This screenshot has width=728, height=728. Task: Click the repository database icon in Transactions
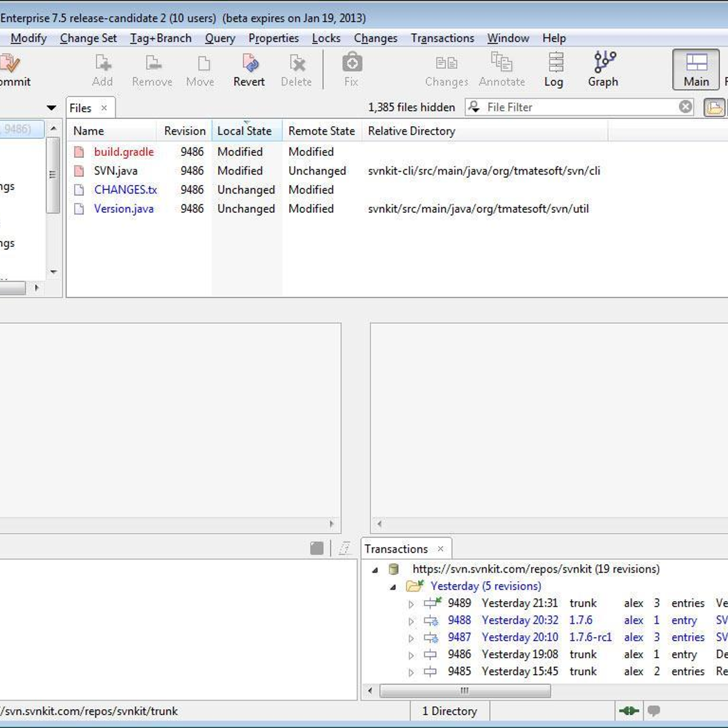tap(394, 569)
